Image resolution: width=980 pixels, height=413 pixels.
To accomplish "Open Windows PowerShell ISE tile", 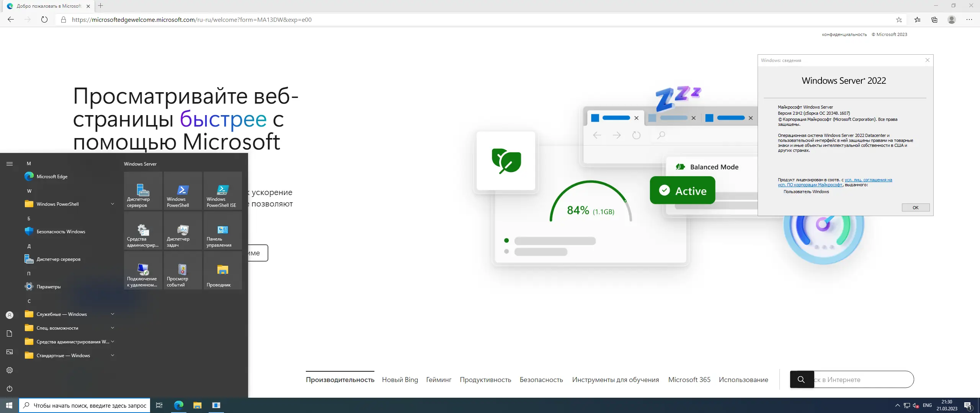I will (x=222, y=190).
